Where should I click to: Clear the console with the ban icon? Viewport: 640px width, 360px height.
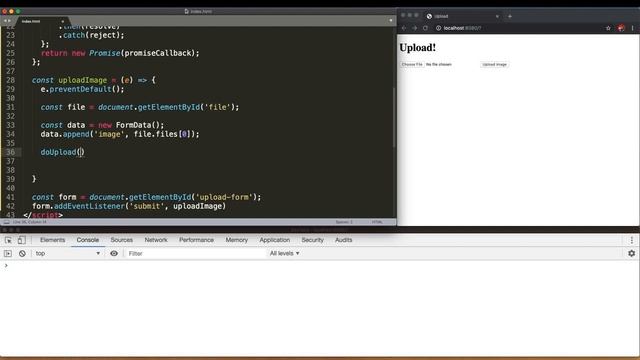point(22,253)
